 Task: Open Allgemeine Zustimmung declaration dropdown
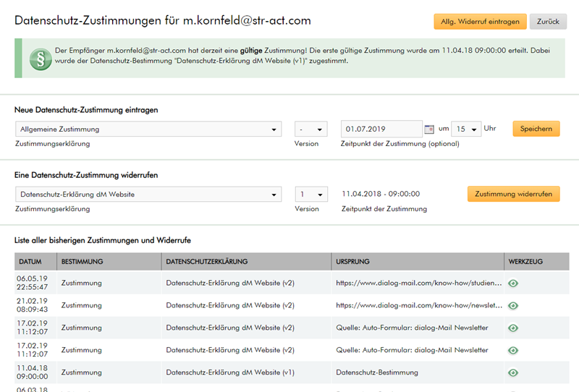pos(148,129)
